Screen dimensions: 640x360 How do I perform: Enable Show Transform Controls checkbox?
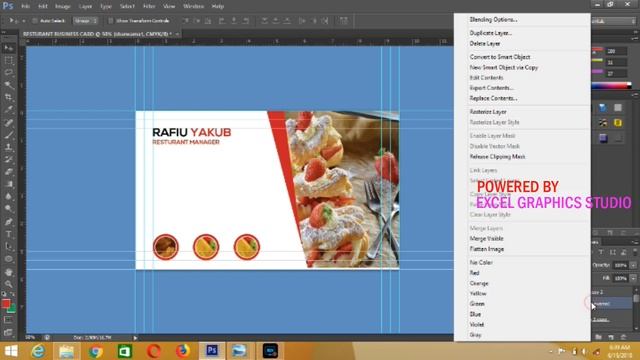[111, 21]
